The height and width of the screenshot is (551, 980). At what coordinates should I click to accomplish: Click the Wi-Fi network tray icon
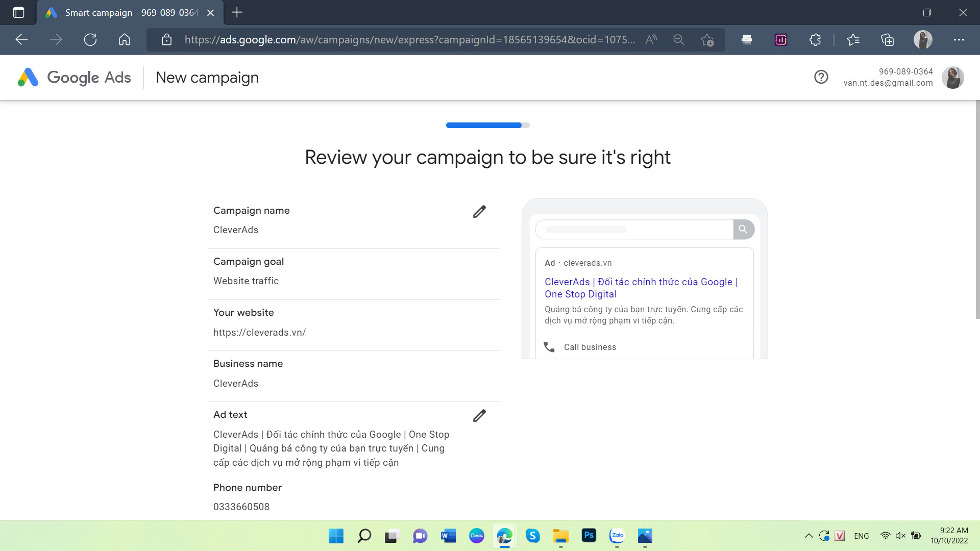(x=886, y=536)
